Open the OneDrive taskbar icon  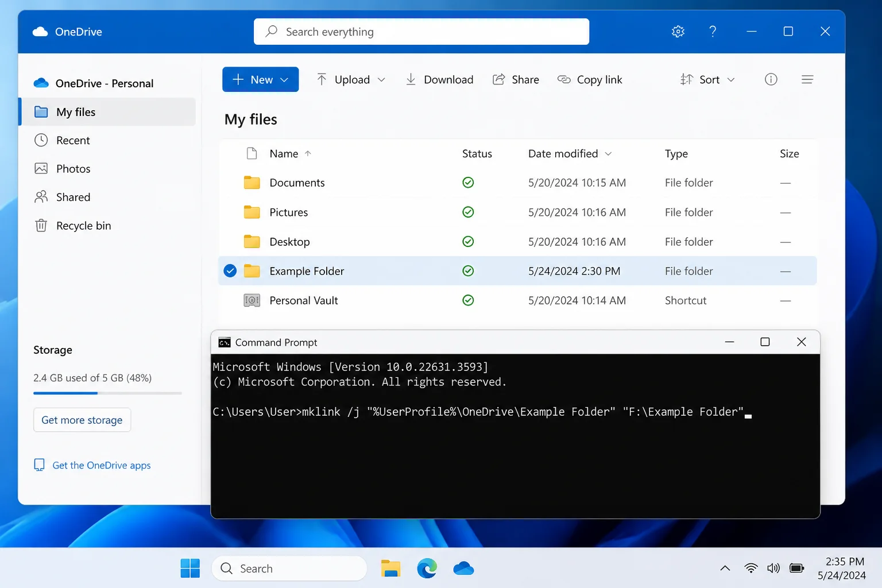463,568
